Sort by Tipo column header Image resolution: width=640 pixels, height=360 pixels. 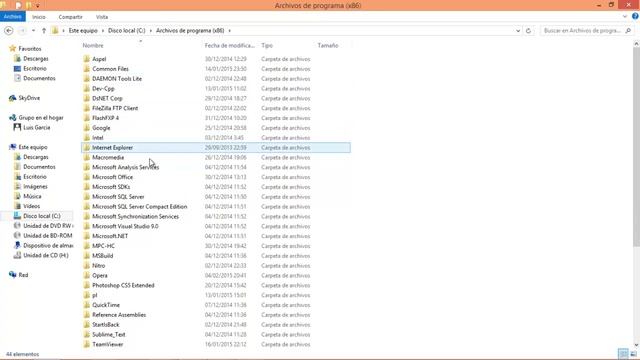[x=267, y=46]
